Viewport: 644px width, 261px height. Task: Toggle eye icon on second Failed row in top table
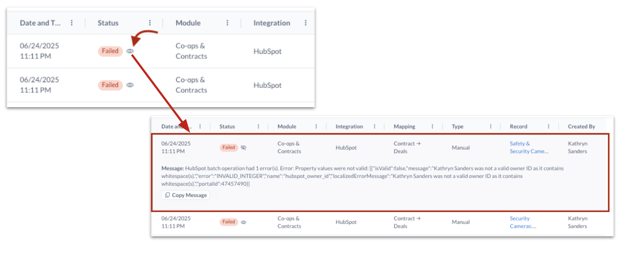(x=130, y=85)
